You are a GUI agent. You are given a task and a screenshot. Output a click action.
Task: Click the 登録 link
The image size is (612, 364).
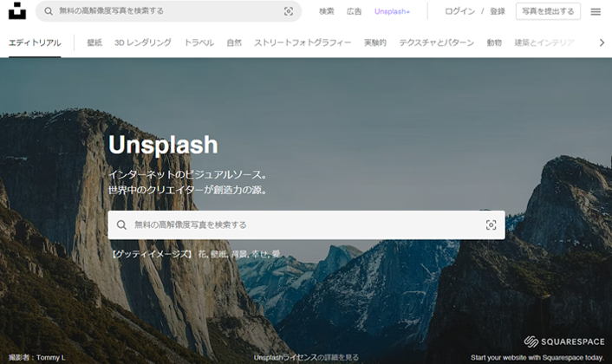click(498, 11)
